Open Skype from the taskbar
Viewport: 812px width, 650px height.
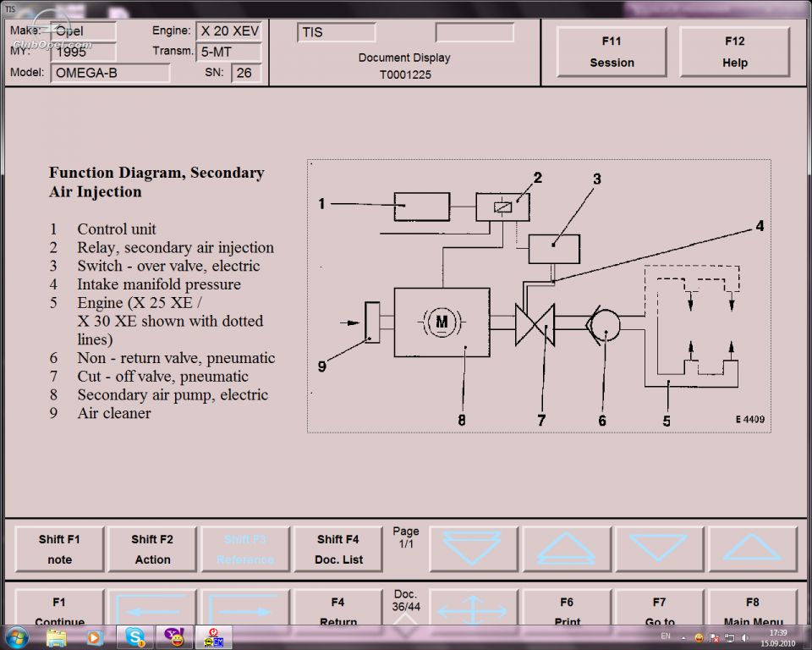coord(135,637)
